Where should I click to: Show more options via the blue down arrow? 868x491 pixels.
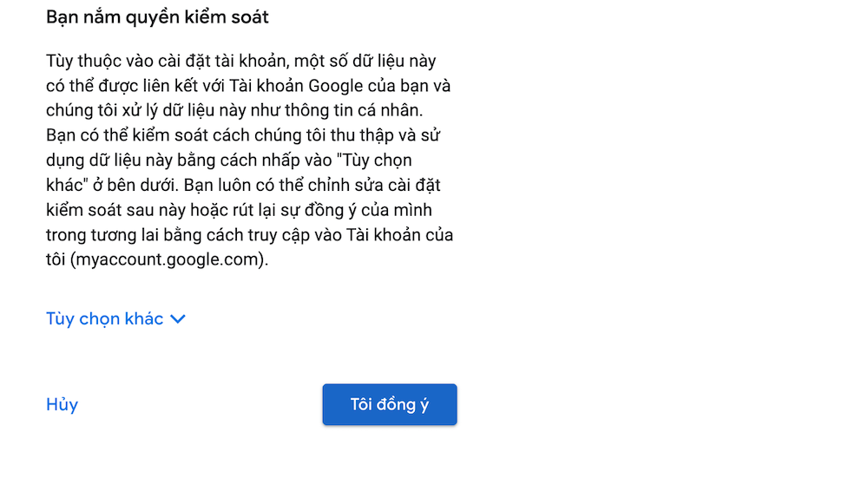coord(178,319)
